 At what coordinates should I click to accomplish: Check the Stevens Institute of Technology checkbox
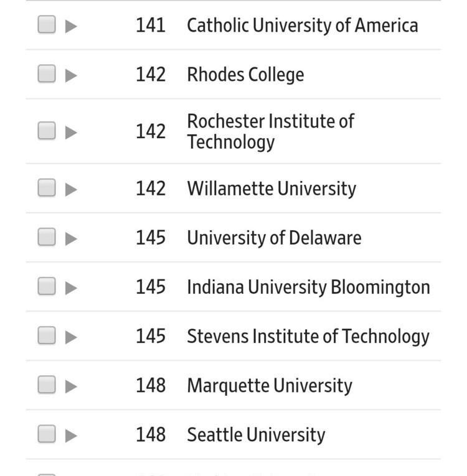click(x=47, y=335)
